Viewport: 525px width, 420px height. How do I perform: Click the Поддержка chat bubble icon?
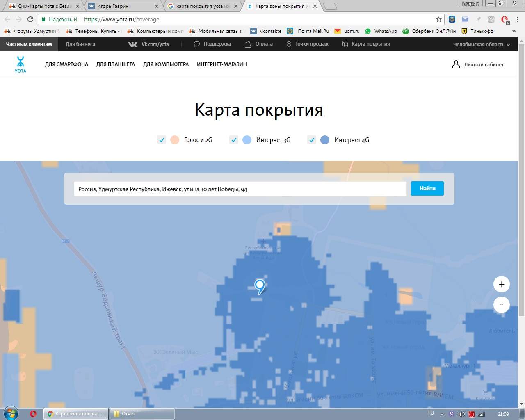(x=197, y=44)
